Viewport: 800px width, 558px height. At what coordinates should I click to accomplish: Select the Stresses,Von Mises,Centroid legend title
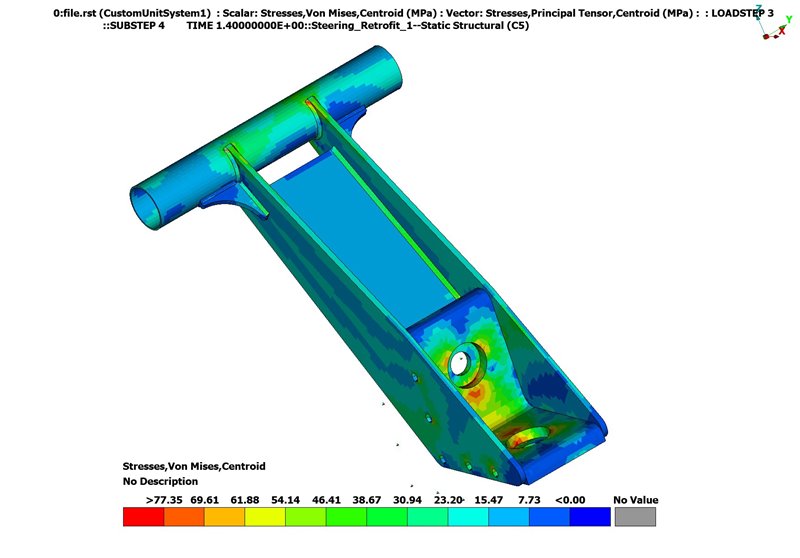[193, 466]
